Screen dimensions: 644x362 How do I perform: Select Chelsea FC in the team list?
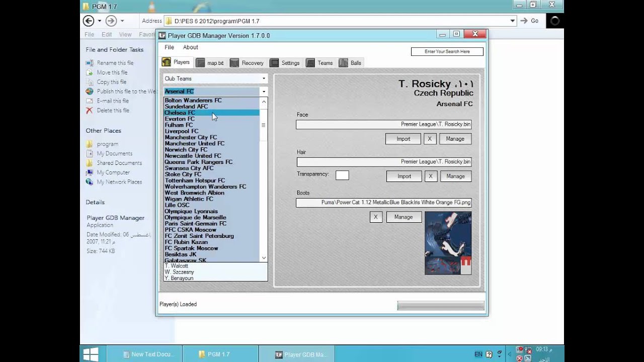click(x=211, y=113)
